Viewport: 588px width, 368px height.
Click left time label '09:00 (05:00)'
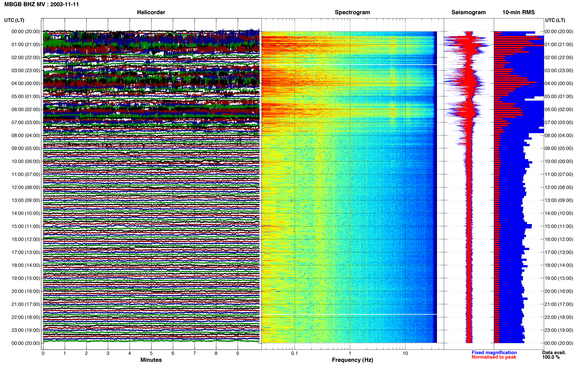pyautogui.click(x=26, y=148)
